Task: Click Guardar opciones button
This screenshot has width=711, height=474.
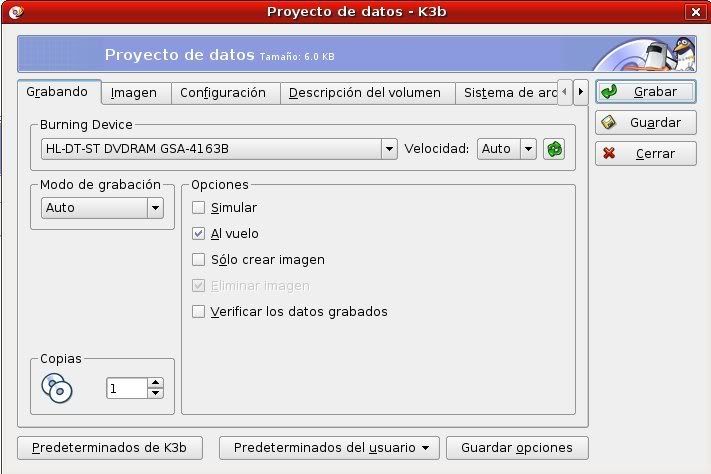Action: (517, 448)
